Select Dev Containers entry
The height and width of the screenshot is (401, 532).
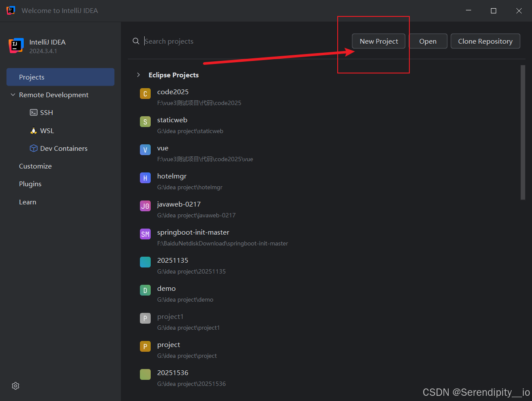click(x=64, y=148)
